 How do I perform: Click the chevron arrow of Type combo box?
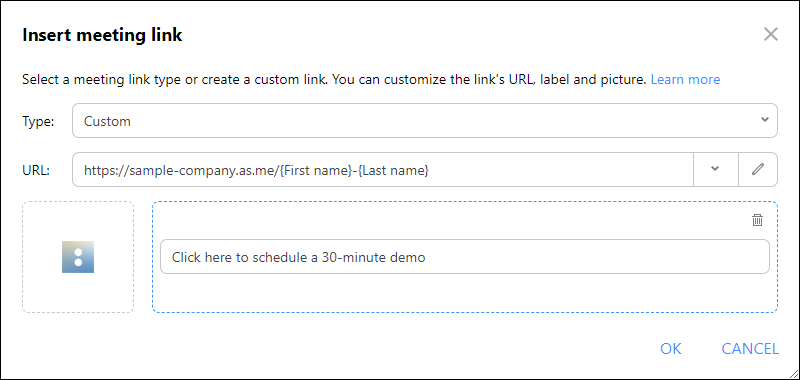pos(764,120)
